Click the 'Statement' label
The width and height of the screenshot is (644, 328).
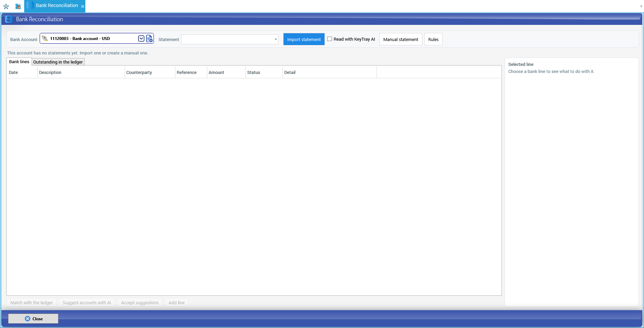[x=169, y=39]
